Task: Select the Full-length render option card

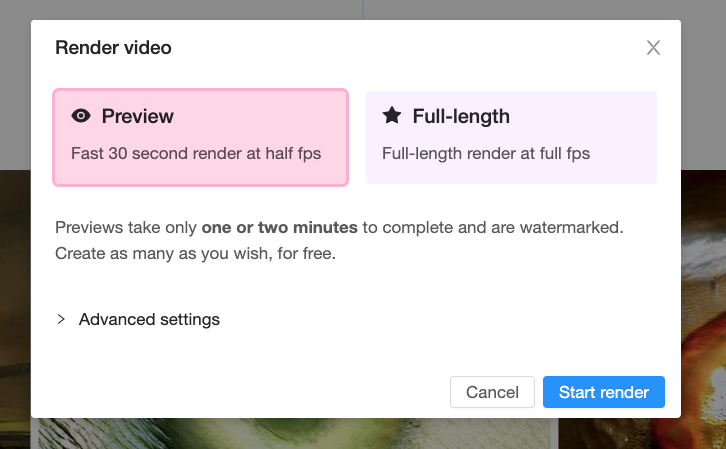Action: coord(511,137)
